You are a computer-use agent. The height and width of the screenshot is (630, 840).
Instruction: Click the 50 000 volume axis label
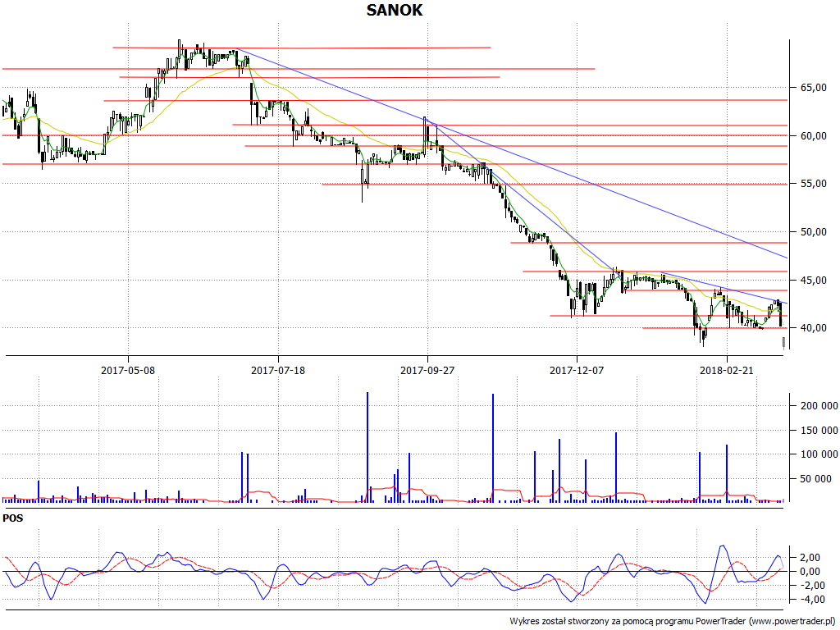pyautogui.click(x=816, y=479)
